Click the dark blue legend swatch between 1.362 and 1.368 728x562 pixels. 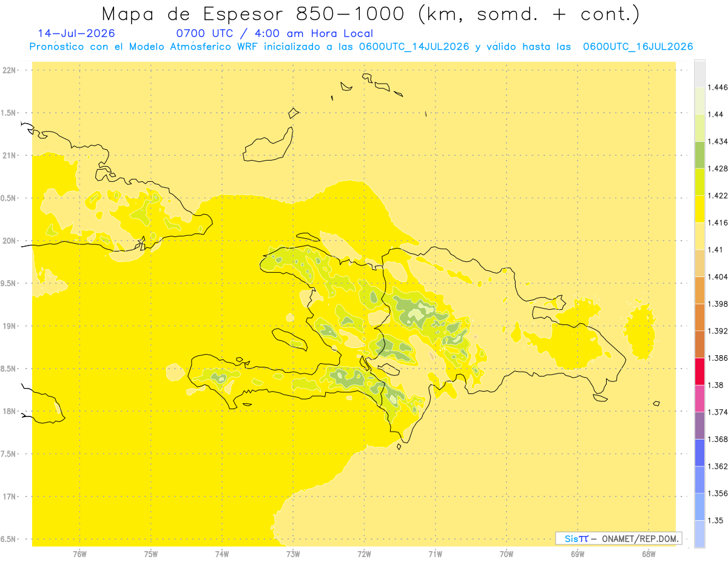coord(699,452)
